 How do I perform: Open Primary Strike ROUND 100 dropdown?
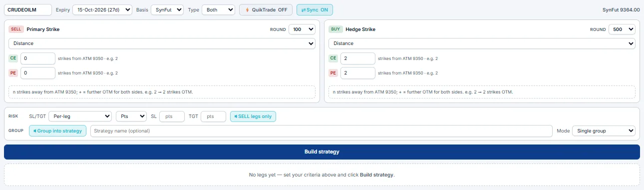click(x=302, y=29)
